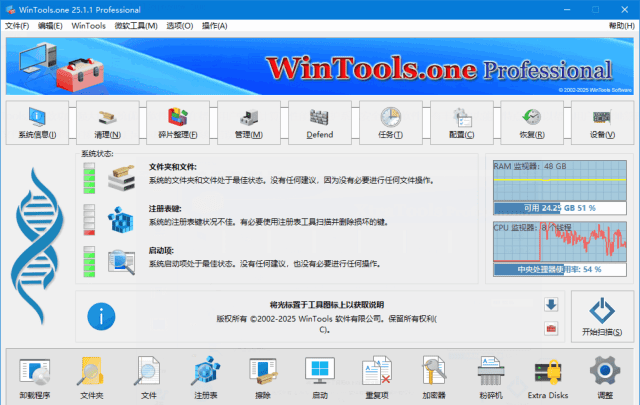640x405 pixels.
Task: Open the 清理(N) cleaner tool
Action: pos(108,122)
